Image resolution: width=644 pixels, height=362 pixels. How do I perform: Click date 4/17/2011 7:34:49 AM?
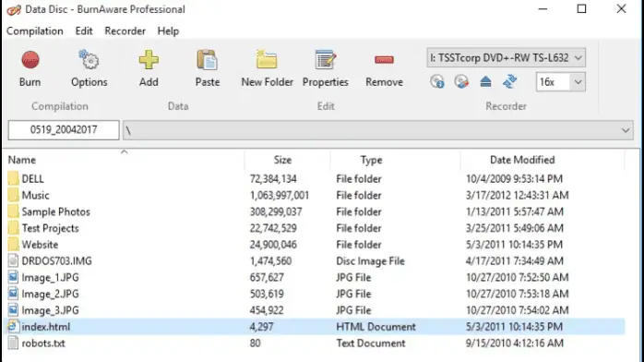515,261
